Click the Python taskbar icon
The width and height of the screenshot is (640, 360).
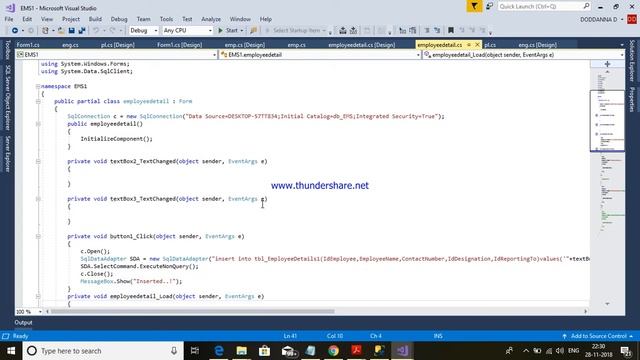click(379, 351)
